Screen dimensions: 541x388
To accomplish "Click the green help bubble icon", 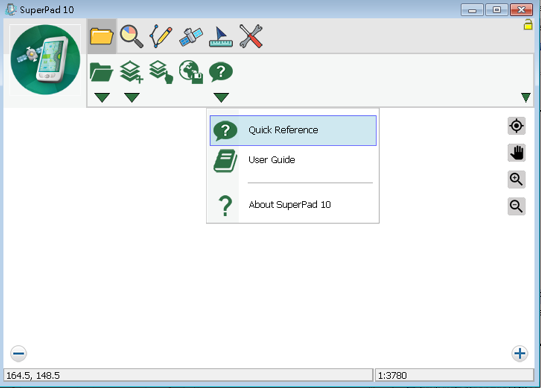I will click(221, 72).
